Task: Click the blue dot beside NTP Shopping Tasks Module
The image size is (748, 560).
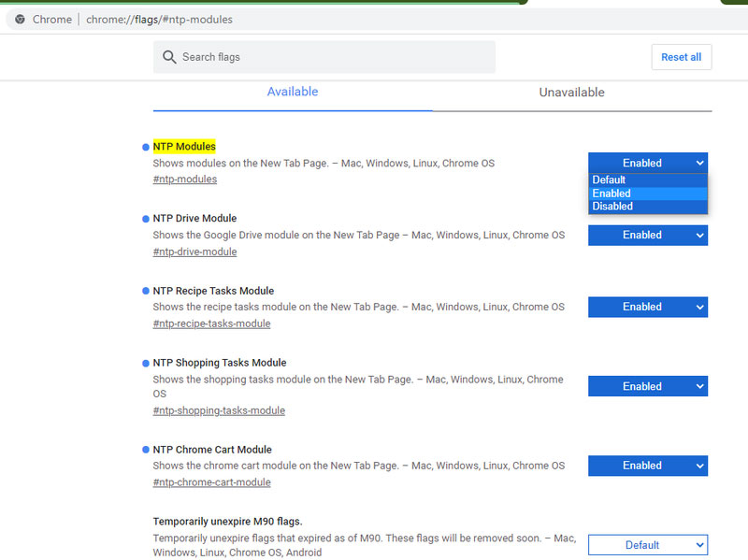Action: (x=146, y=363)
